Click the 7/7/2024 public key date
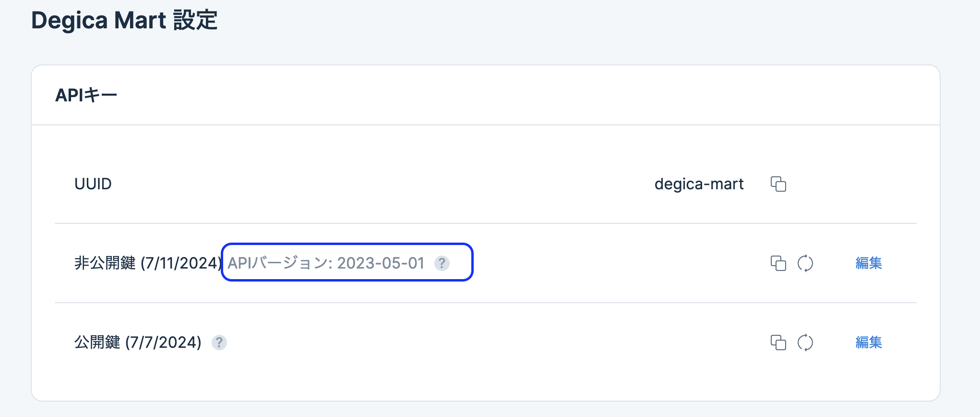The width and height of the screenshot is (980, 417). pos(163,343)
